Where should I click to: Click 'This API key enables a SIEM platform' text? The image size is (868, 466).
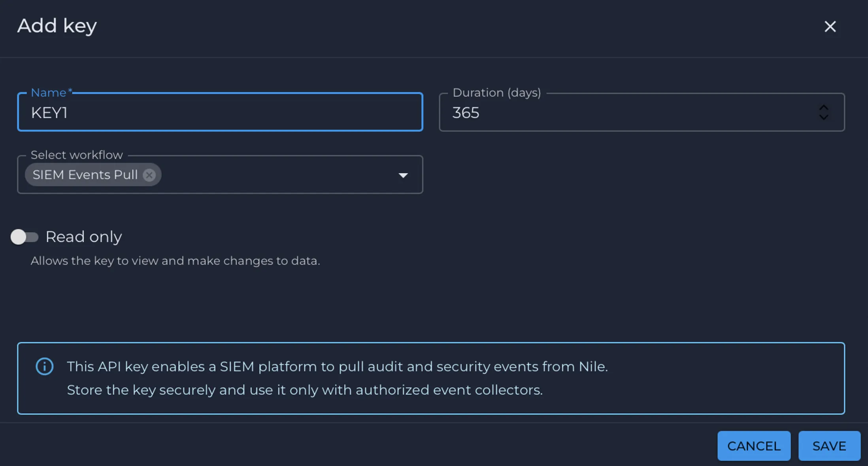click(x=337, y=367)
